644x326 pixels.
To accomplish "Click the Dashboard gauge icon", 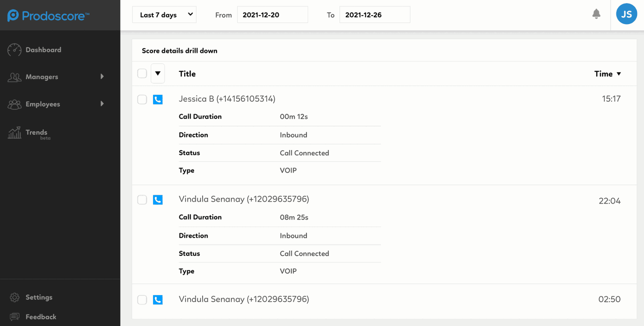I will [x=14, y=50].
